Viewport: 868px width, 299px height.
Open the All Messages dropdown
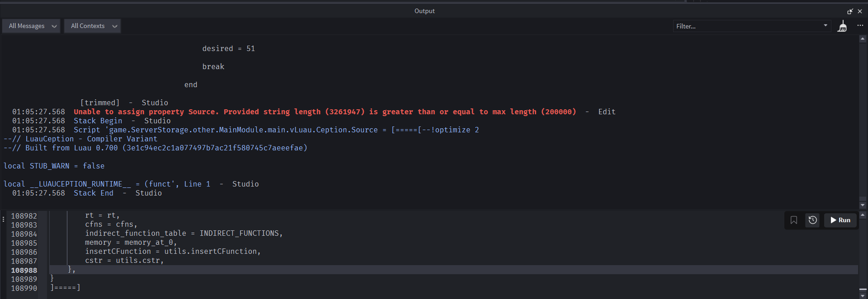point(31,26)
